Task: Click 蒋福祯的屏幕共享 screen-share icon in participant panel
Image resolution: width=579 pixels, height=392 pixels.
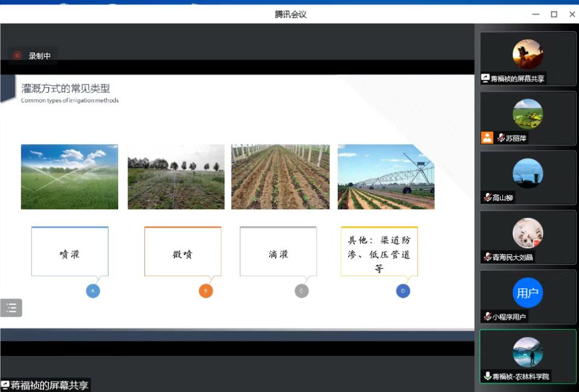Action: pos(485,78)
